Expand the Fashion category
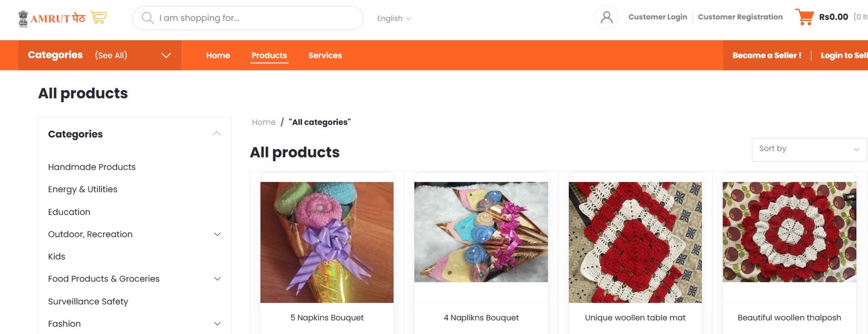The height and width of the screenshot is (334, 868). tap(217, 324)
